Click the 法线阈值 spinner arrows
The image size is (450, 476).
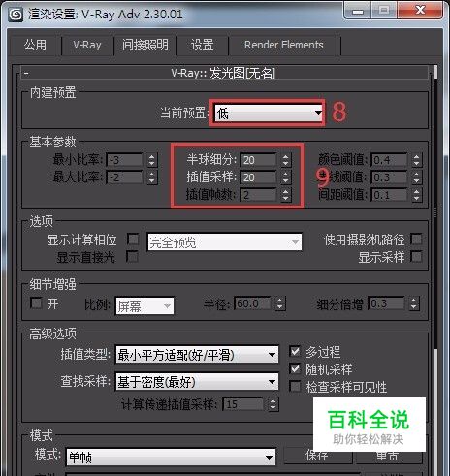417,177
